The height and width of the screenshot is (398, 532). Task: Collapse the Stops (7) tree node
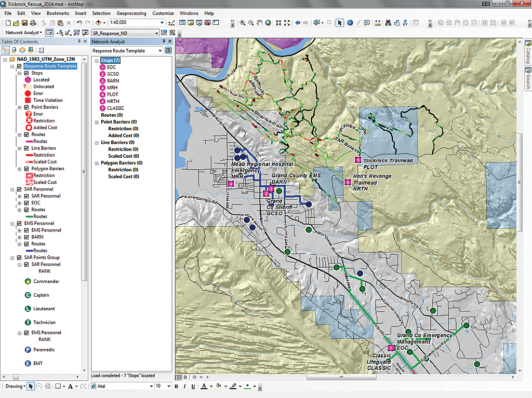pyautogui.click(x=96, y=61)
